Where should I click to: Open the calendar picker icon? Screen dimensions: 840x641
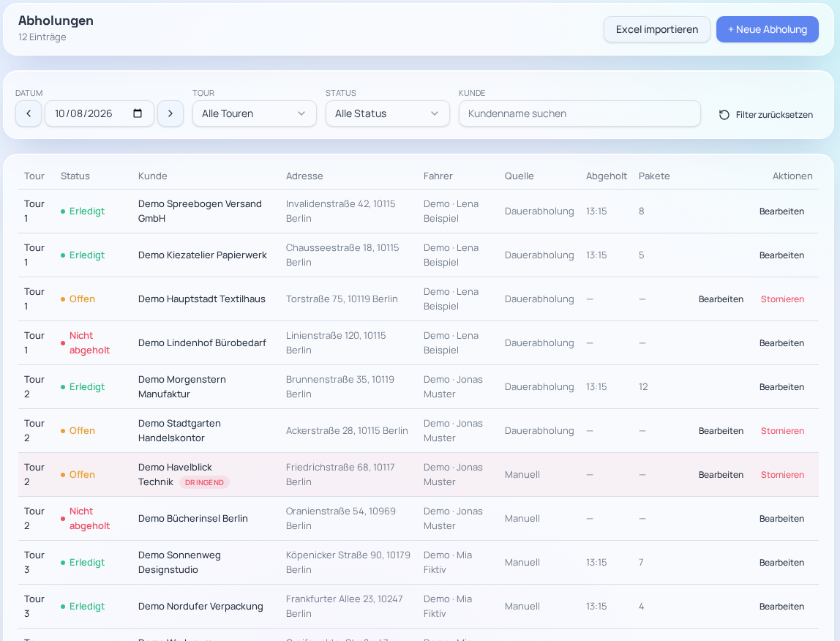[x=138, y=113]
